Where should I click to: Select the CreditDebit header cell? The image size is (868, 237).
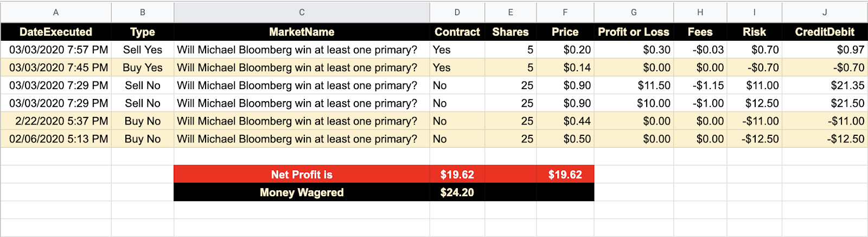click(x=825, y=32)
